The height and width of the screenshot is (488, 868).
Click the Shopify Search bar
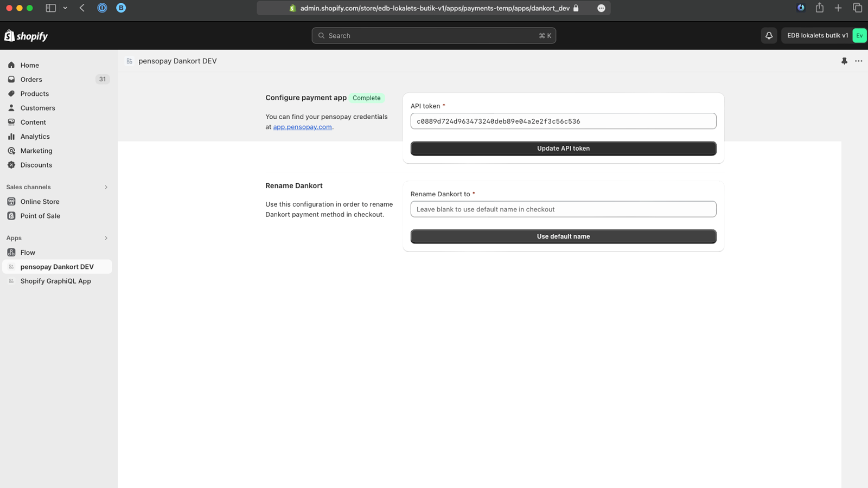point(433,36)
